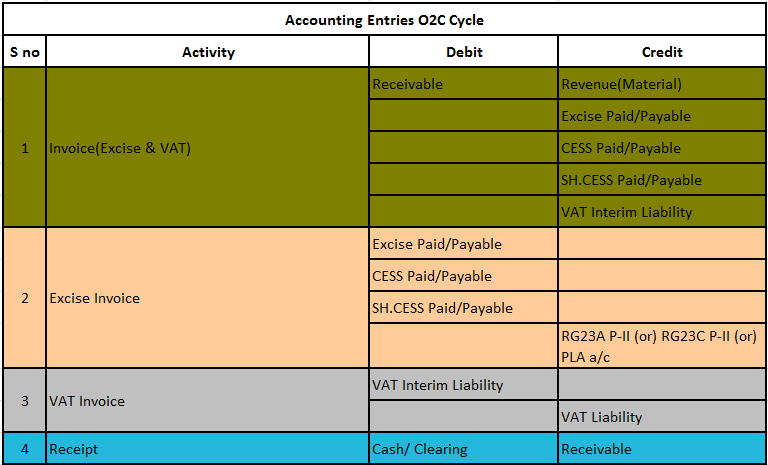Image resolution: width=768 pixels, height=465 pixels.
Task: Select the "Revenue(Material)" credit cell
Action: tap(662, 84)
